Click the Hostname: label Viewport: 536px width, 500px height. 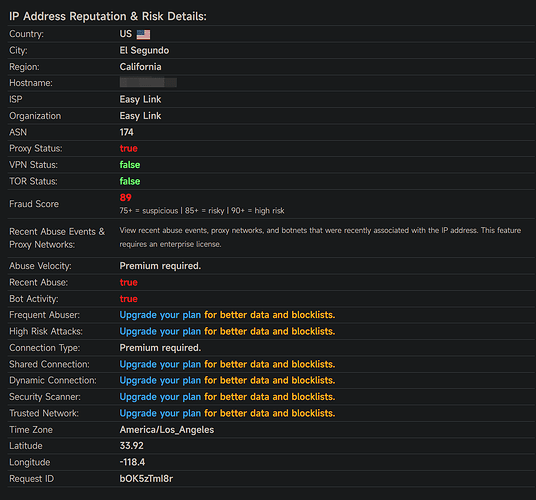tap(31, 83)
